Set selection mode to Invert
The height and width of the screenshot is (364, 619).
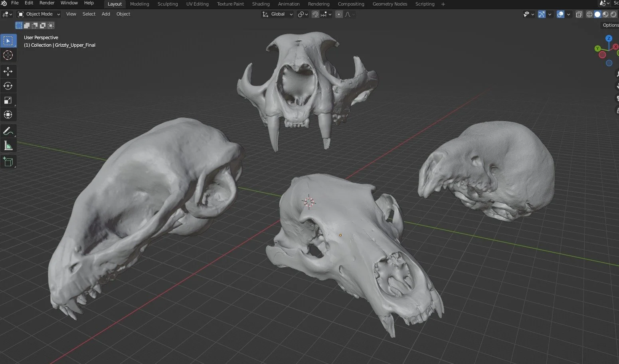coord(43,25)
